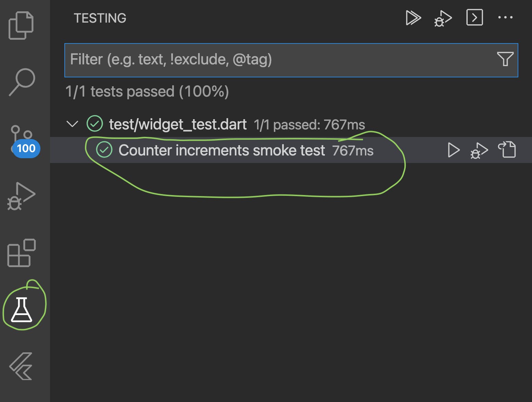The height and width of the screenshot is (402, 532).
Task: Select test/widget_test.dart test file entry
Action: click(177, 124)
